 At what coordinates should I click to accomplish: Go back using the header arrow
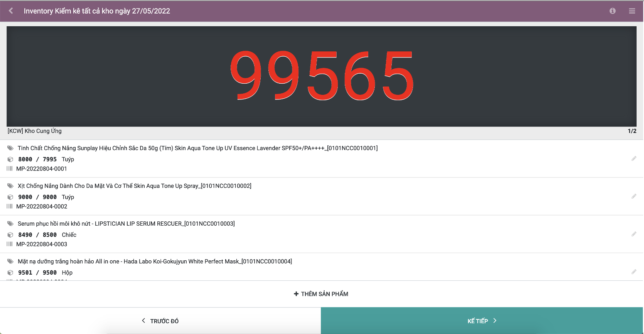click(11, 11)
